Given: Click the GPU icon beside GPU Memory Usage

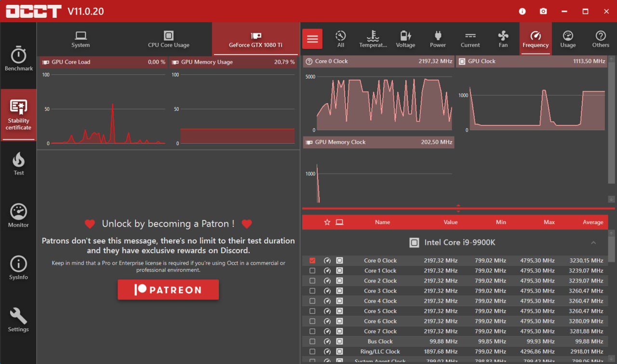Looking at the screenshot, I should point(175,62).
